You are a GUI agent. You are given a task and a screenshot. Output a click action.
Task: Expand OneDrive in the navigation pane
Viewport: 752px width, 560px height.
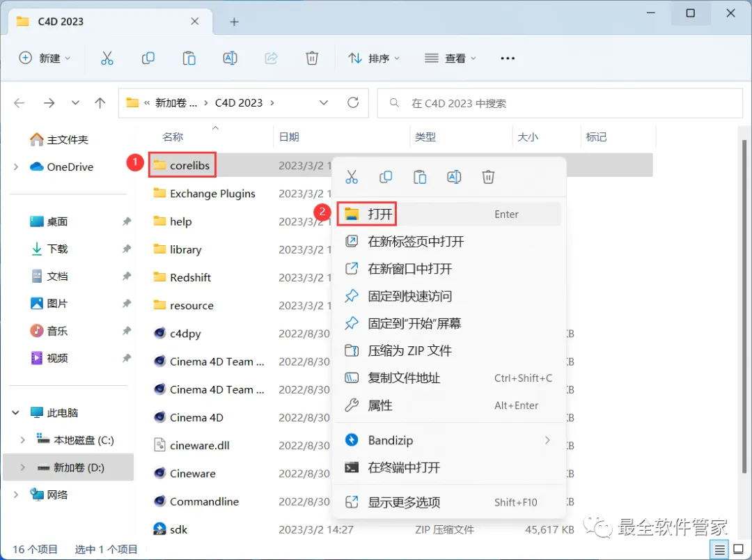(x=16, y=166)
